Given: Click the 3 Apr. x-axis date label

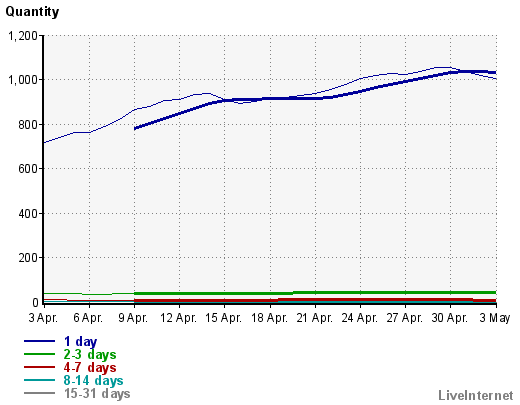Looking at the screenshot, I should (43, 318).
